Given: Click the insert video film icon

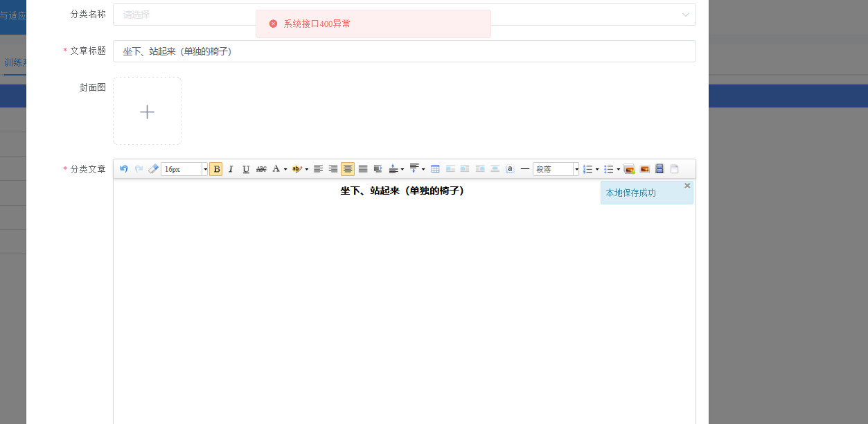Looking at the screenshot, I should (659, 169).
